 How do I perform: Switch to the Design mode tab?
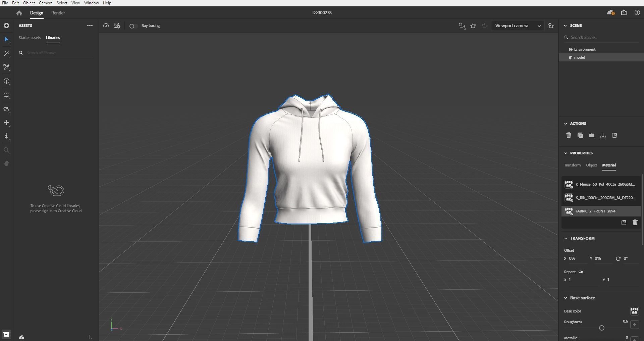pos(37,13)
